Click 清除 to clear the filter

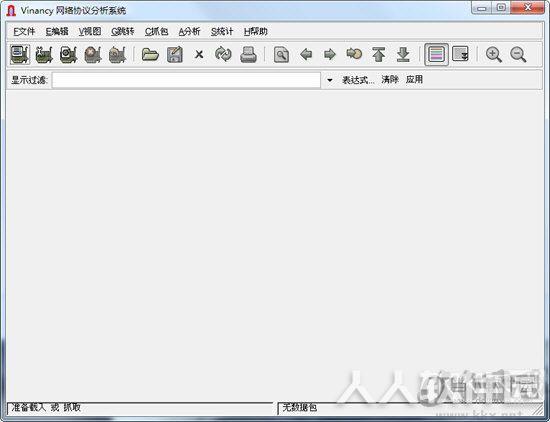tap(390, 80)
